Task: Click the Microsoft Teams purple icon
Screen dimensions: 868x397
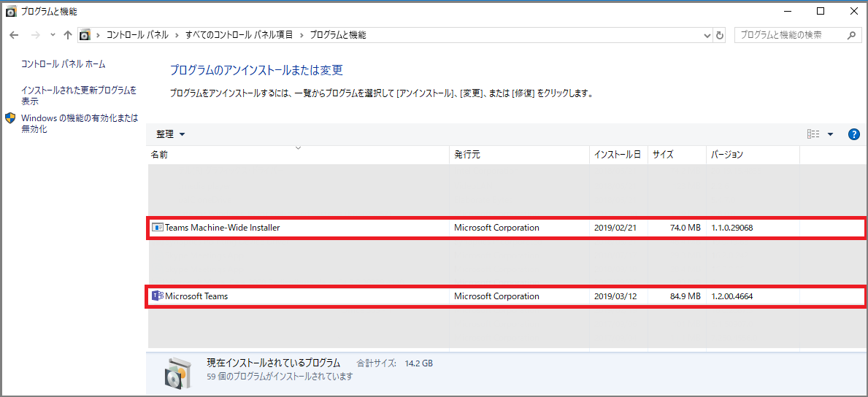Action: pos(157,296)
